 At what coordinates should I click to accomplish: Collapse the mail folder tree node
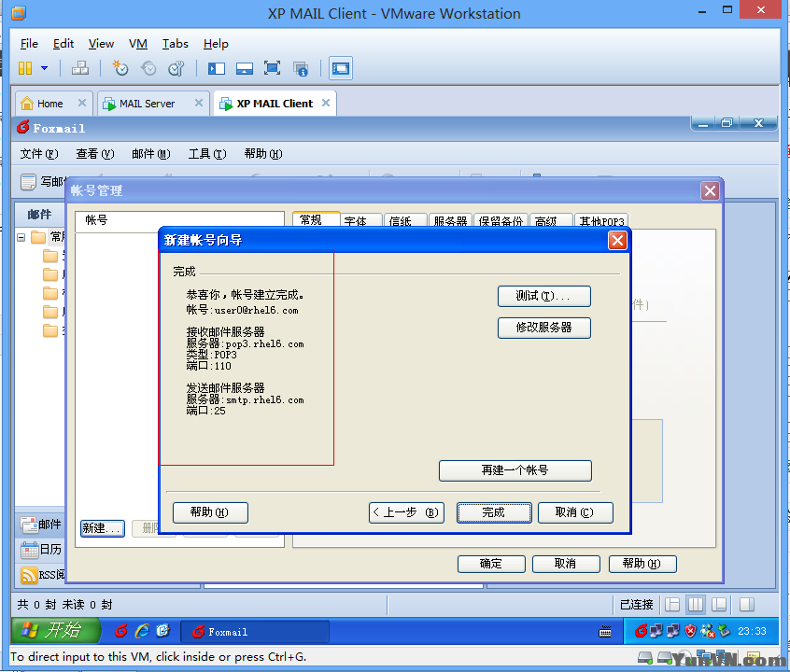coord(21,237)
